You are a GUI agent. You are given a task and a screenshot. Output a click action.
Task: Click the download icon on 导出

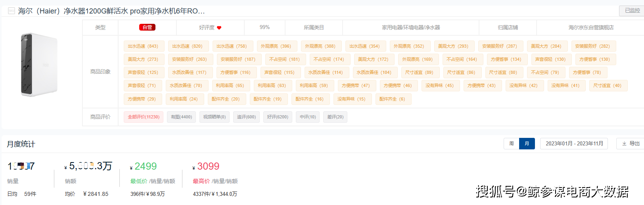tap(624, 143)
